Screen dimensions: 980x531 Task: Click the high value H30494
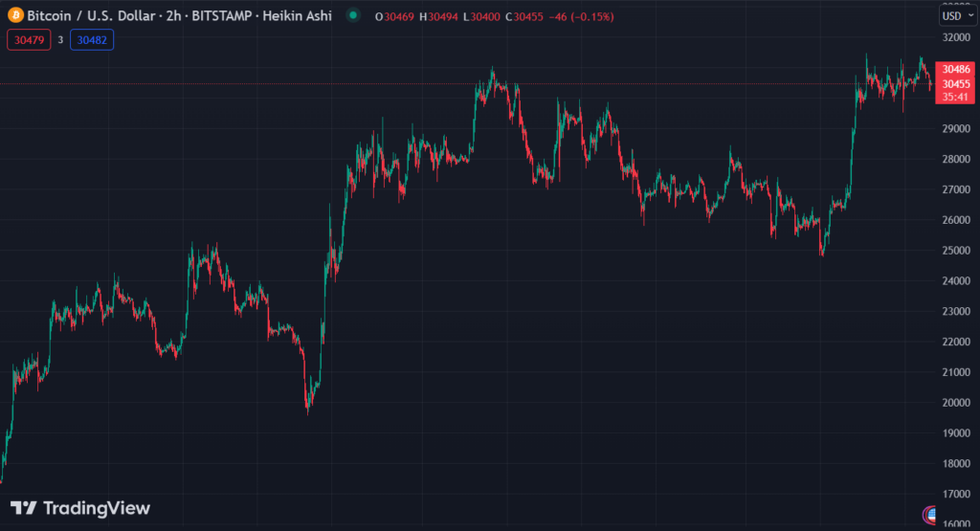point(438,17)
